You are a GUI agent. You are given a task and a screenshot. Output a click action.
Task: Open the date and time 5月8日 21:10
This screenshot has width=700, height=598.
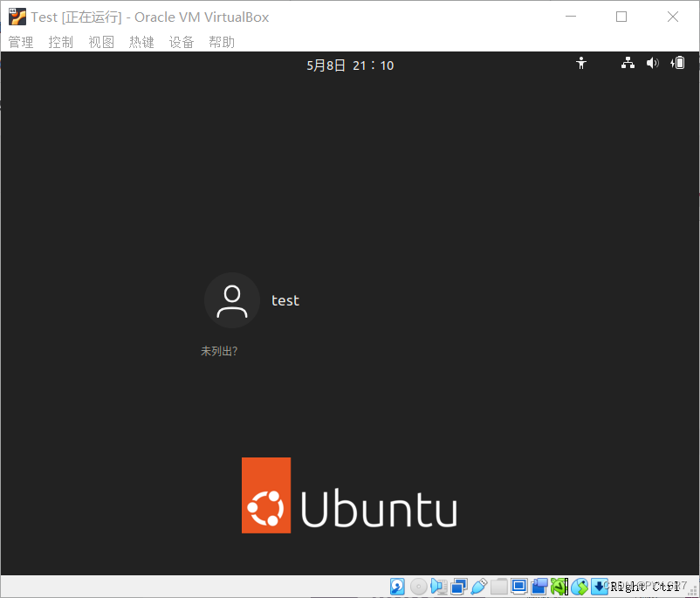350,65
